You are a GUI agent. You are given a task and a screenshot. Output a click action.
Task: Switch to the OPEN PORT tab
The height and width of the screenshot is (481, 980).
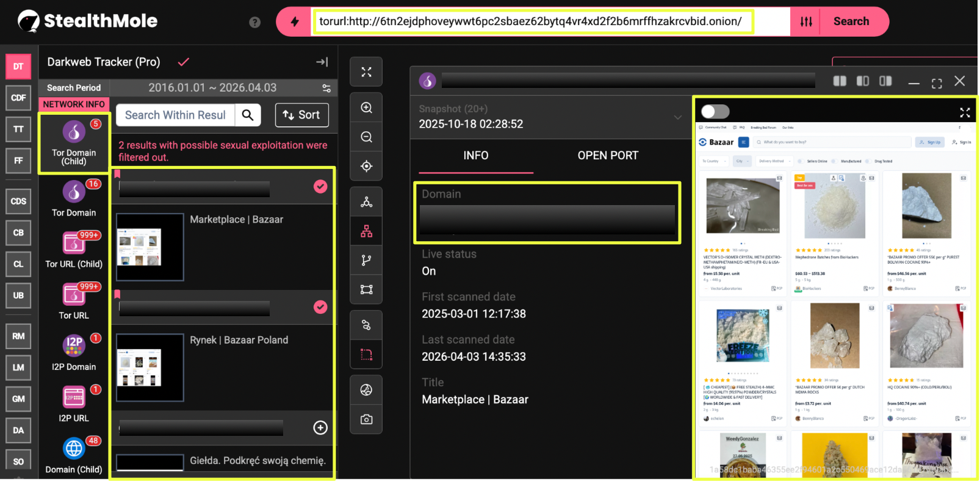click(607, 156)
